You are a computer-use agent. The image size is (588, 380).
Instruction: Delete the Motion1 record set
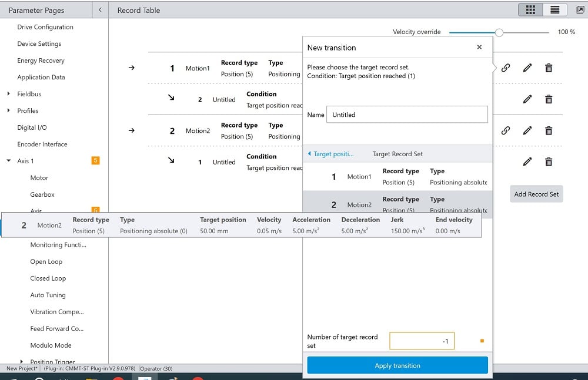coord(548,68)
